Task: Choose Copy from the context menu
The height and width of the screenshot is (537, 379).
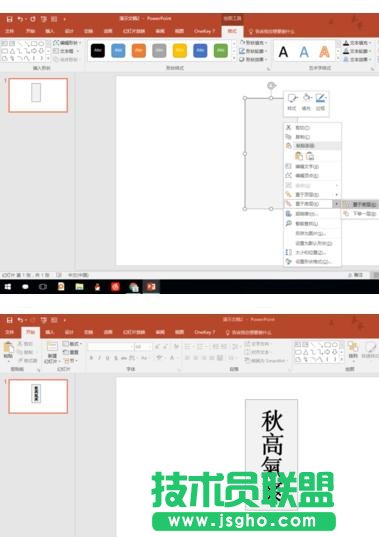Action: click(x=312, y=136)
